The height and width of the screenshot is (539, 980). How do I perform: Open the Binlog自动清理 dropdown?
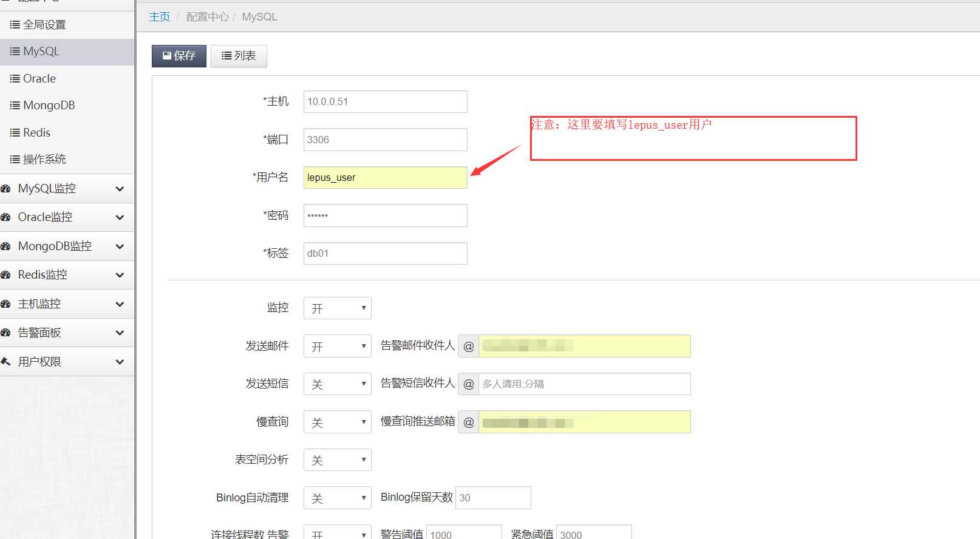point(338,498)
